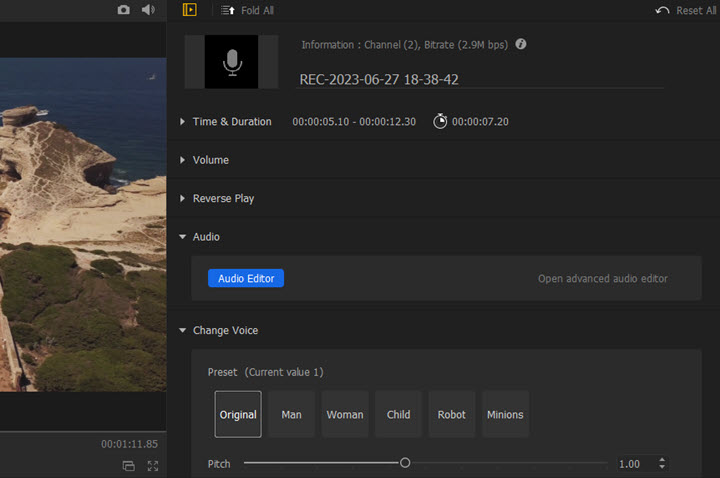Click the detach preview window icon
This screenshot has height=478, width=720.
click(128, 466)
